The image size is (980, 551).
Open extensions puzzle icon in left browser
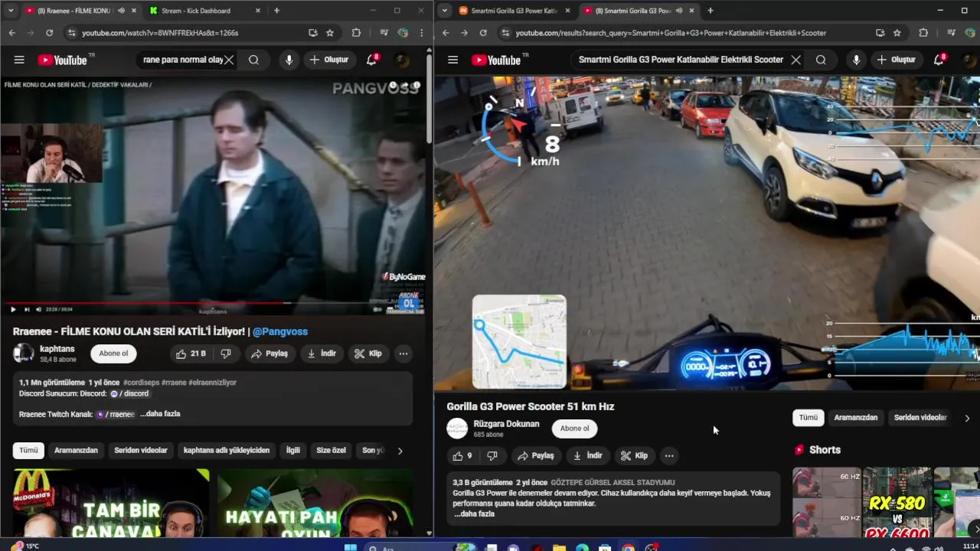tap(356, 33)
